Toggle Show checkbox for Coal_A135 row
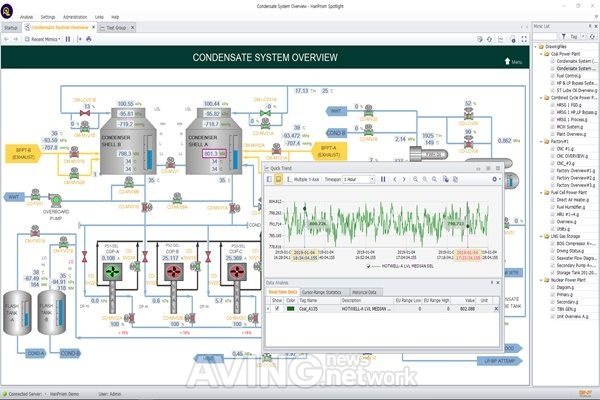 pyautogui.click(x=277, y=309)
